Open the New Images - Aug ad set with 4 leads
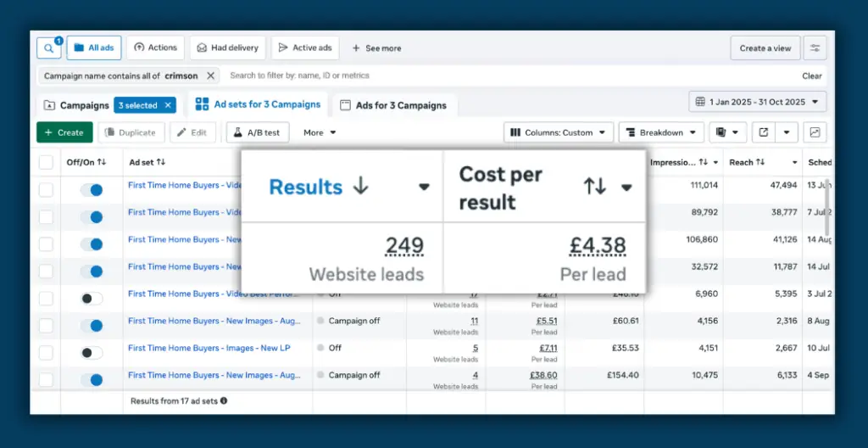Image resolution: width=868 pixels, height=448 pixels. pyautogui.click(x=214, y=375)
